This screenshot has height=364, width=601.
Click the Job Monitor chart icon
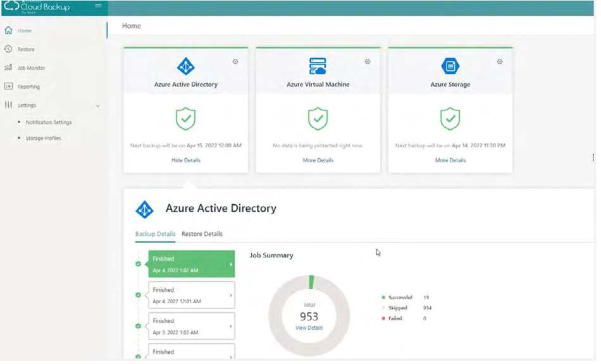pos(8,68)
